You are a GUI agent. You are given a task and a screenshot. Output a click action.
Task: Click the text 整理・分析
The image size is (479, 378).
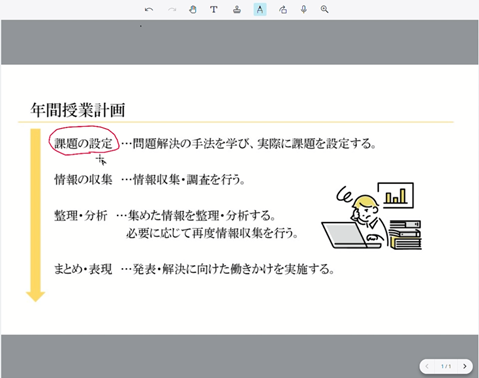pos(81,216)
